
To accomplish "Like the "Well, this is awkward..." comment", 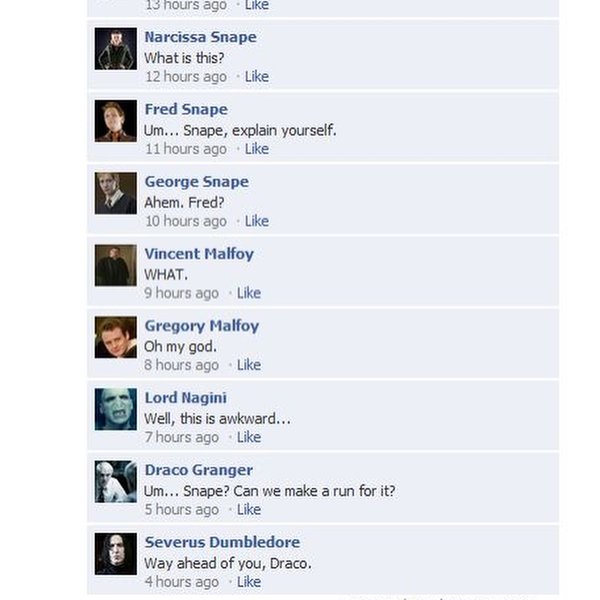I will click(x=249, y=437).
